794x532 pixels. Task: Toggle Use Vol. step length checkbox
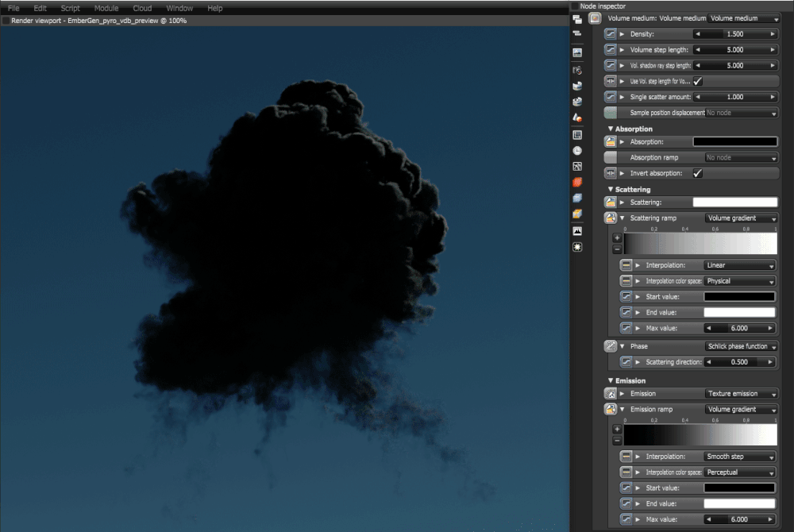pos(697,81)
